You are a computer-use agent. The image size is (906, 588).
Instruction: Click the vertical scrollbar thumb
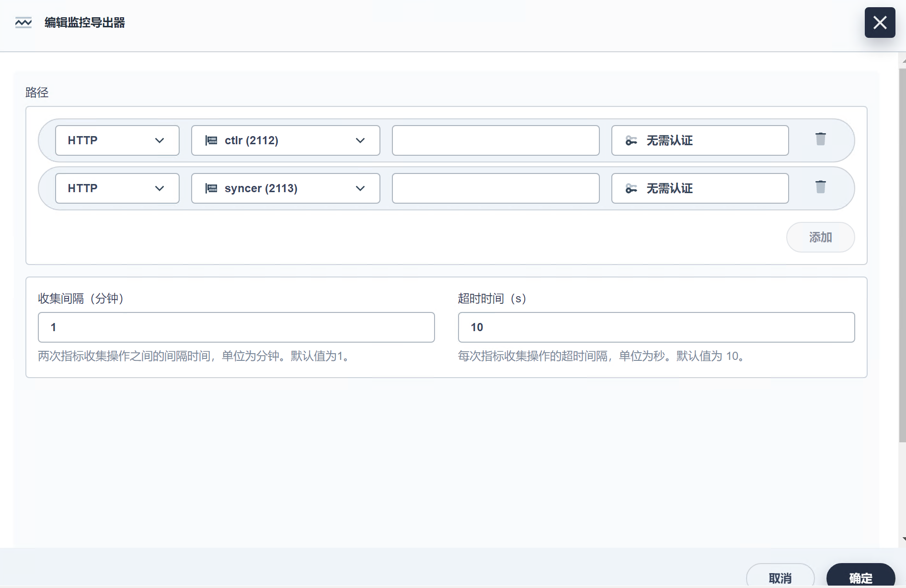[902, 255]
